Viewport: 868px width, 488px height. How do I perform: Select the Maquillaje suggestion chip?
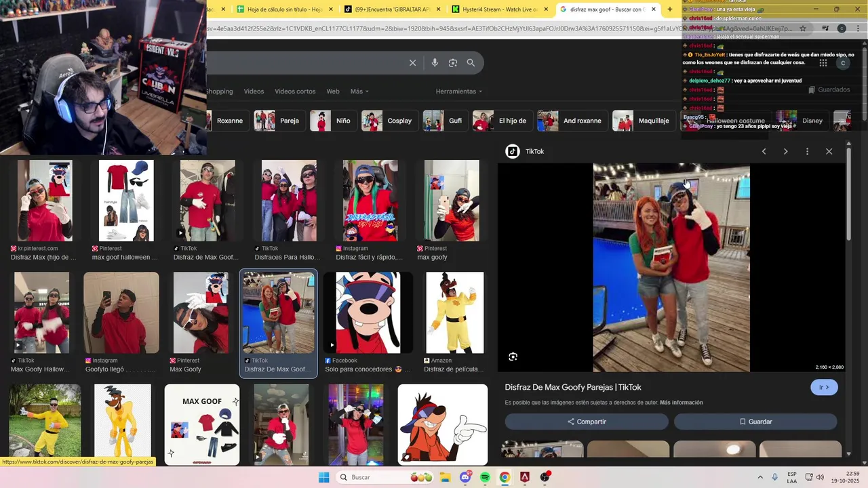pos(643,121)
